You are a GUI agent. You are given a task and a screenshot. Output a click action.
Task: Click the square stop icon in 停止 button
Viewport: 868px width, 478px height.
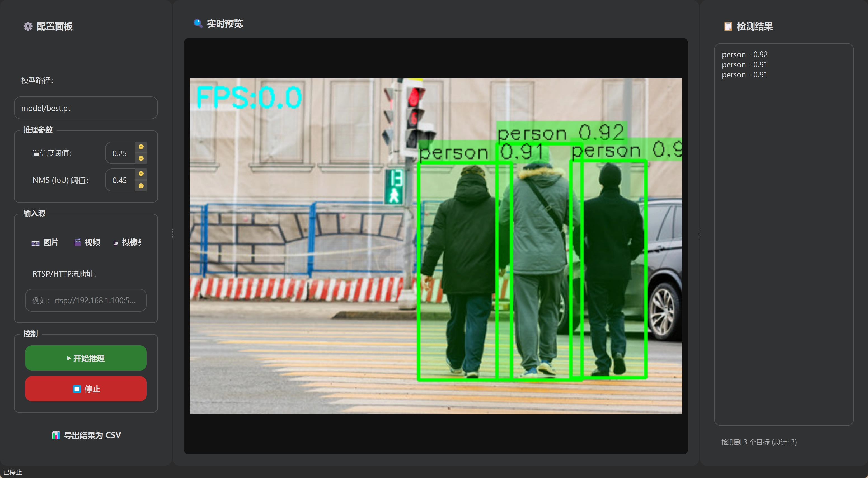coord(77,389)
